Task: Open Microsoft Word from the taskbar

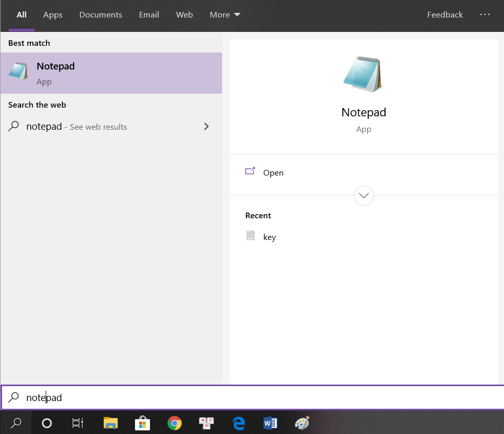Action: coord(271,423)
